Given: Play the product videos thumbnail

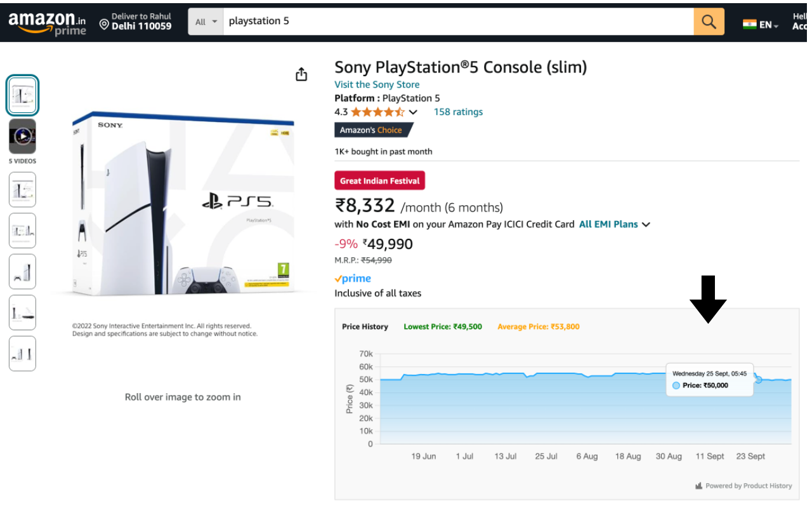Looking at the screenshot, I should tap(22, 135).
